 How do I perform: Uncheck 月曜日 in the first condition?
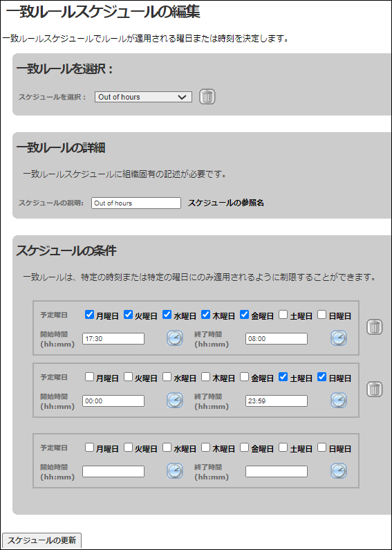pyautogui.click(x=89, y=315)
